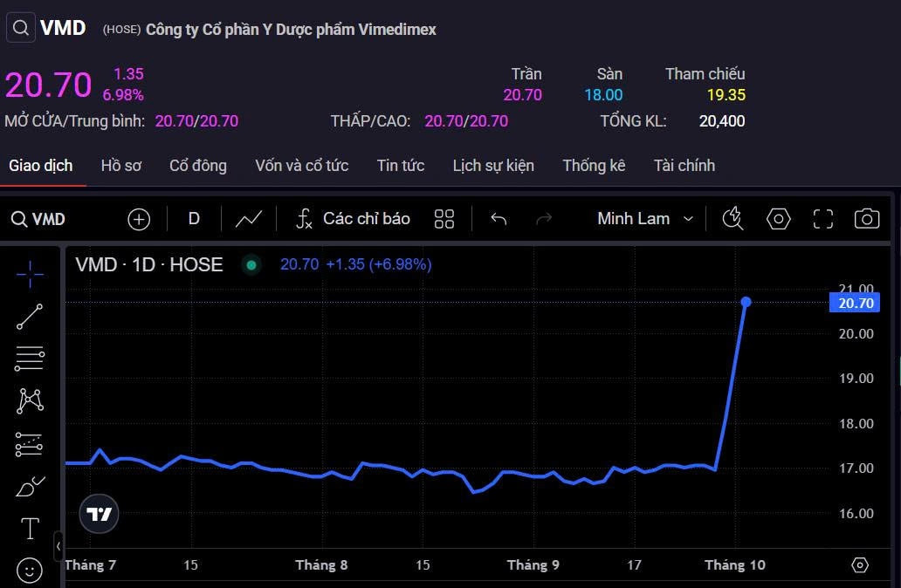Toggle the green market status dot
Image resolution: width=901 pixels, height=588 pixels.
pyautogui.click(x=251, y=264)
